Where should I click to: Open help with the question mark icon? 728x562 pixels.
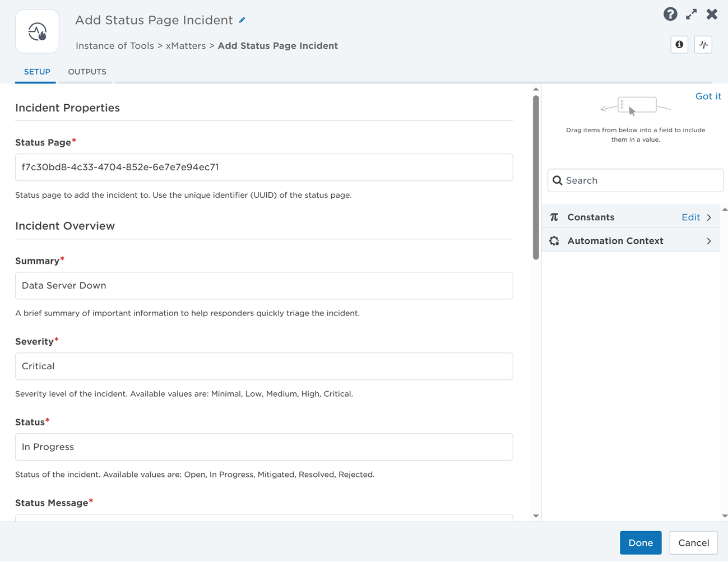click(x=670, y=15)
